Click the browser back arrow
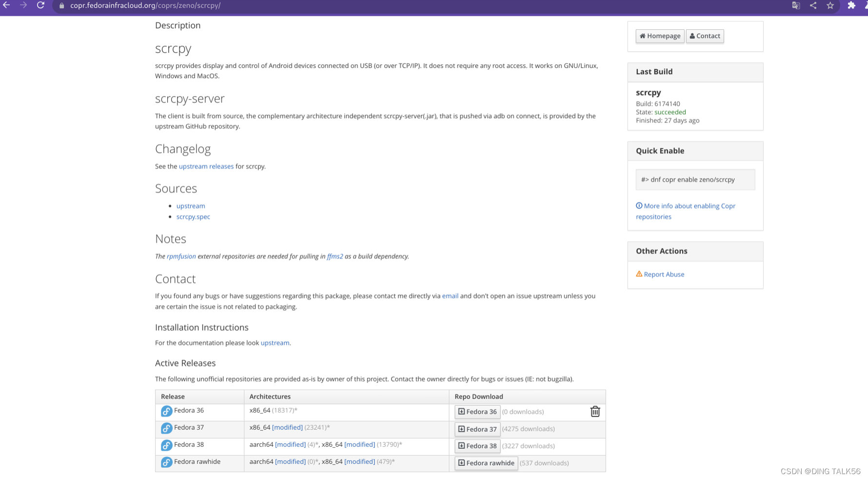The image size is (868, 479). pyautogui.click(x=7, y=5)
